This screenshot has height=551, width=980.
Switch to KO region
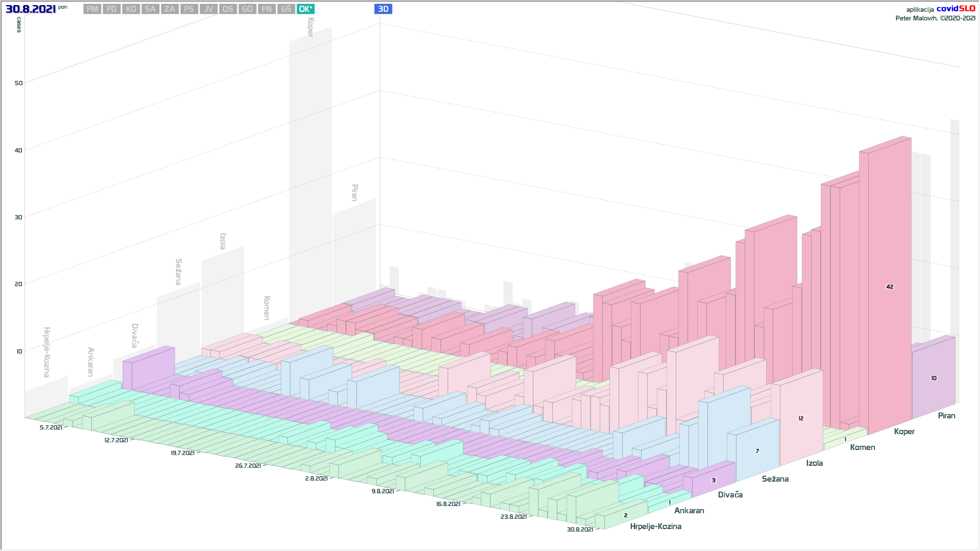pos(131,9)
